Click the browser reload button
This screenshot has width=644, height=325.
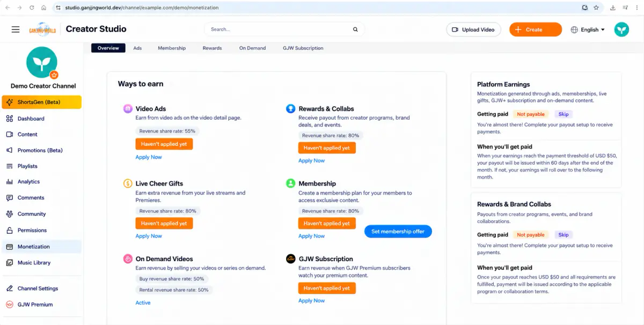pos(32,8)
